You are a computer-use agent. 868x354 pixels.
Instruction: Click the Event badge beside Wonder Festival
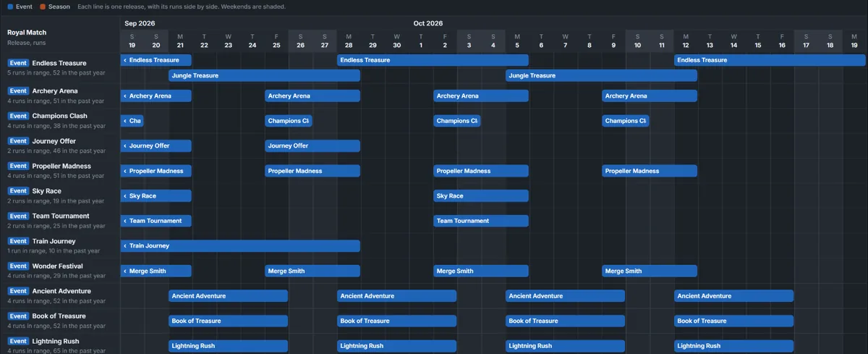18,266
